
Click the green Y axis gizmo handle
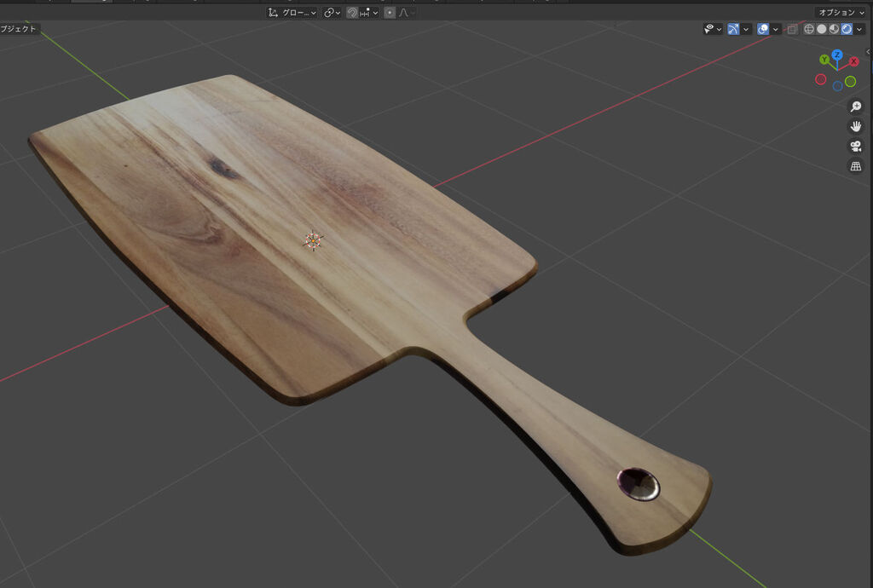[x=824, y=60]
